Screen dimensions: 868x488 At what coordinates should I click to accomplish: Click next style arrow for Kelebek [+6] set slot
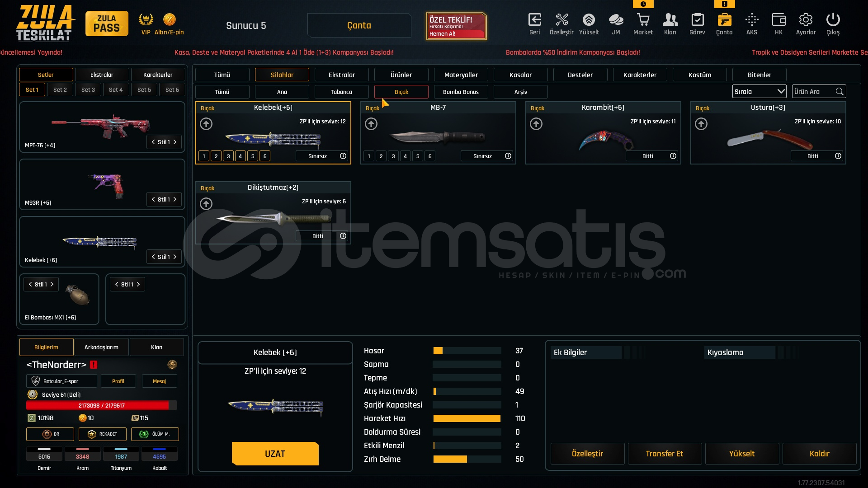(x=175, y=257)
